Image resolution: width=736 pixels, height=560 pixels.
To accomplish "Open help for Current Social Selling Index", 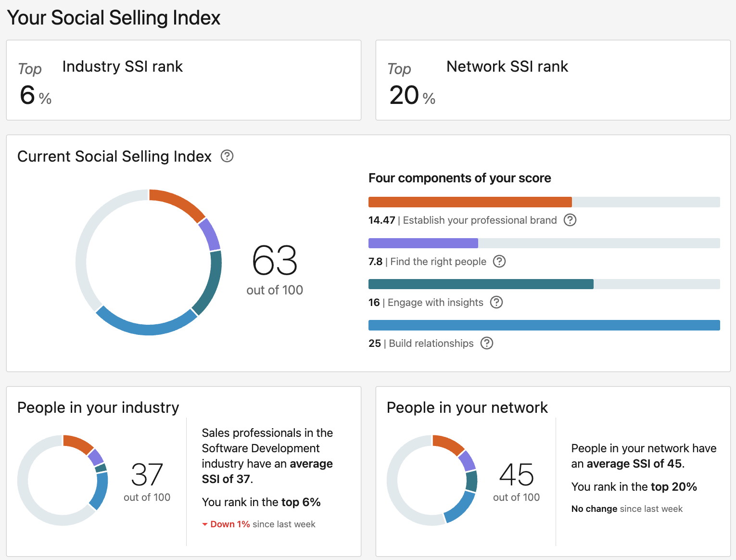I will click(x=227, y=156).
